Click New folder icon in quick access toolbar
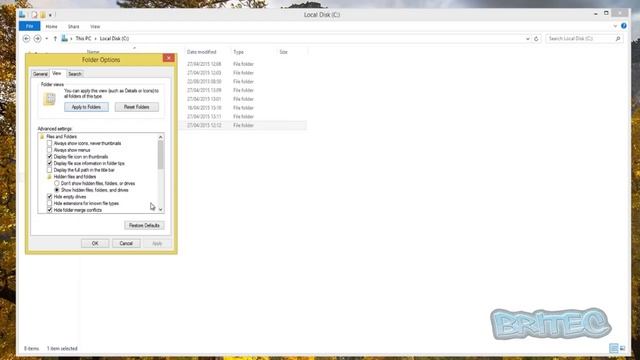The width and height of the screenshot is (640, 360). pyautogui.click(x=43, y=15)
